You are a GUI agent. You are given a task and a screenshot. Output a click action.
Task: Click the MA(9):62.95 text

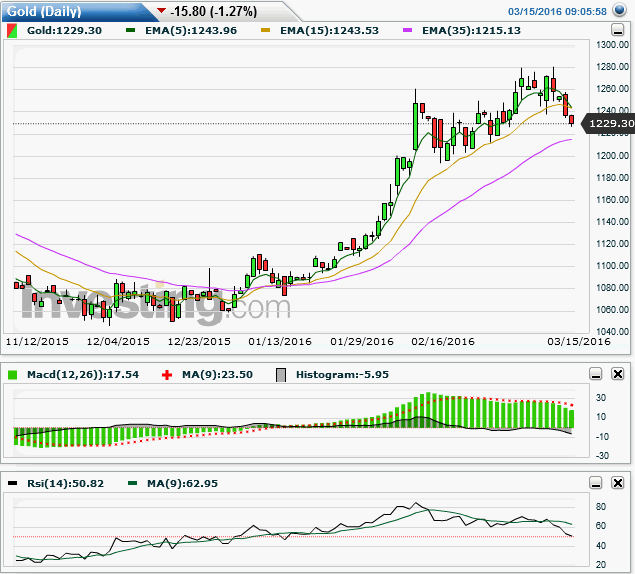click(183, 483)
